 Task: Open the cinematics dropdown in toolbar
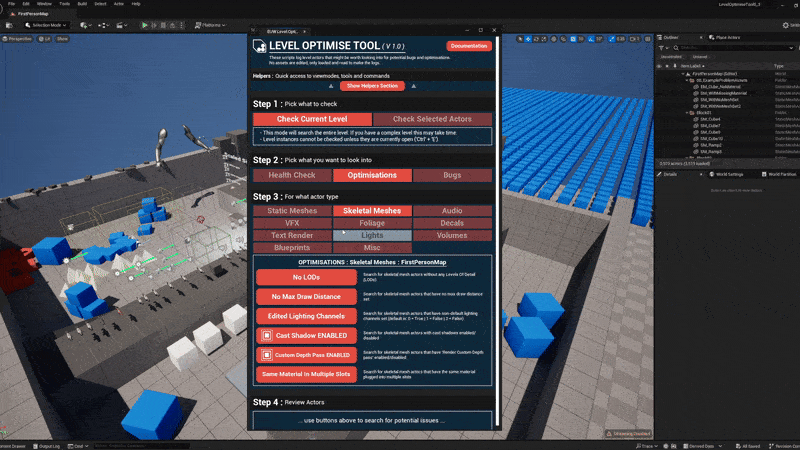(121, 25)
